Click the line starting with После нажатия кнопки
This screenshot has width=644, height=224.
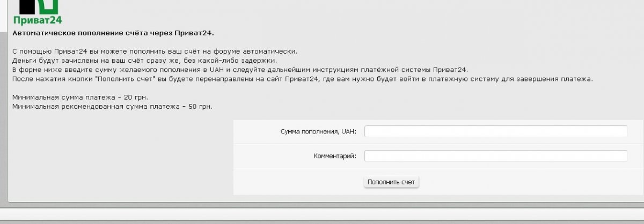(302, 79)
